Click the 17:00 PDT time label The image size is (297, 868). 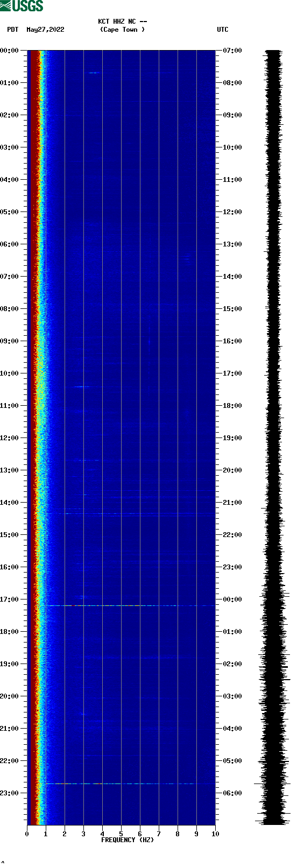(10, 599)
